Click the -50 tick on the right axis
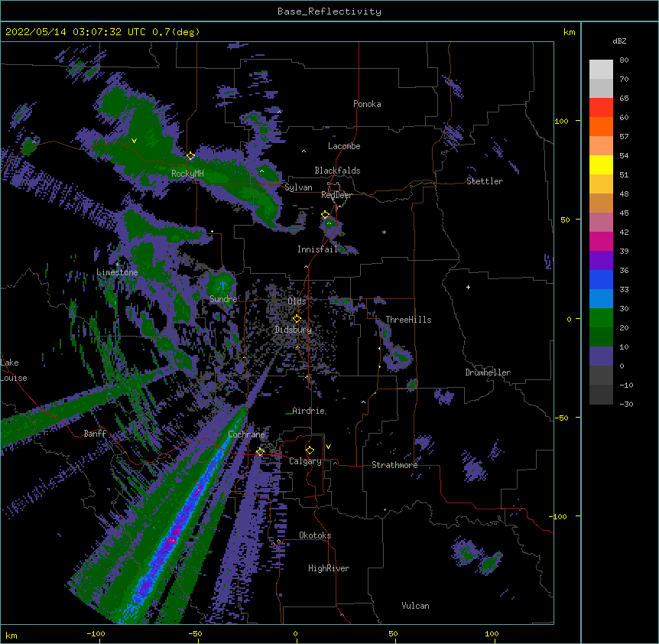Screen dimensions: 659x644 click(x=561, y=418)
